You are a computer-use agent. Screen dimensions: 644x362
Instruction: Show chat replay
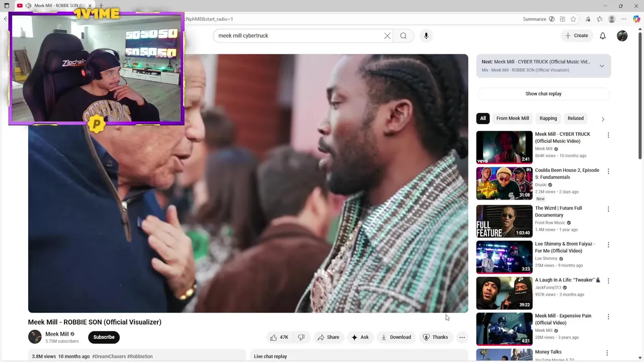[543, 94]
